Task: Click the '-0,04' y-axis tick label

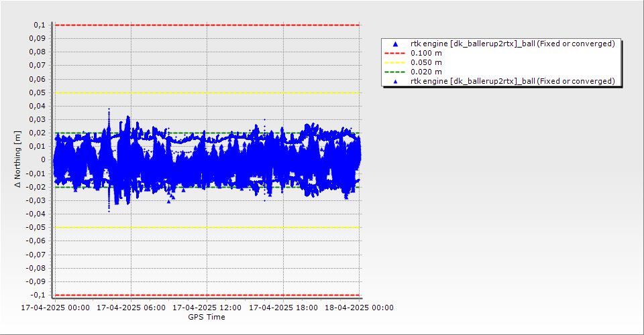Action: [x=36, y=214]
